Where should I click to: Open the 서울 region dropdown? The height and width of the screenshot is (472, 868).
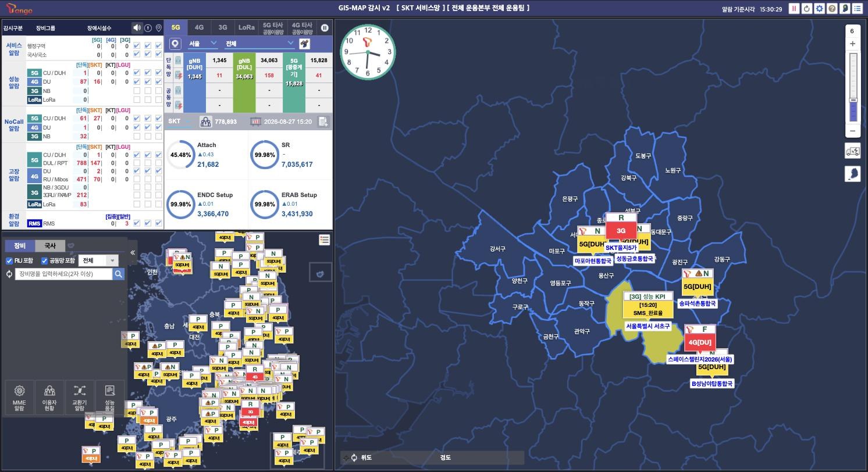click(202, 44)
